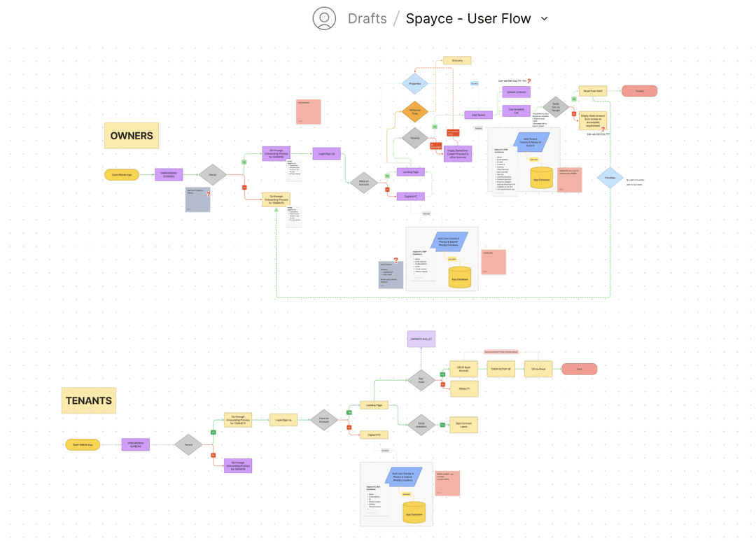The width and height of the screenshot is (756, 541).
Task: Select the 'Send CoL to Tenant' diamond
Action: [x=556, y=107]
